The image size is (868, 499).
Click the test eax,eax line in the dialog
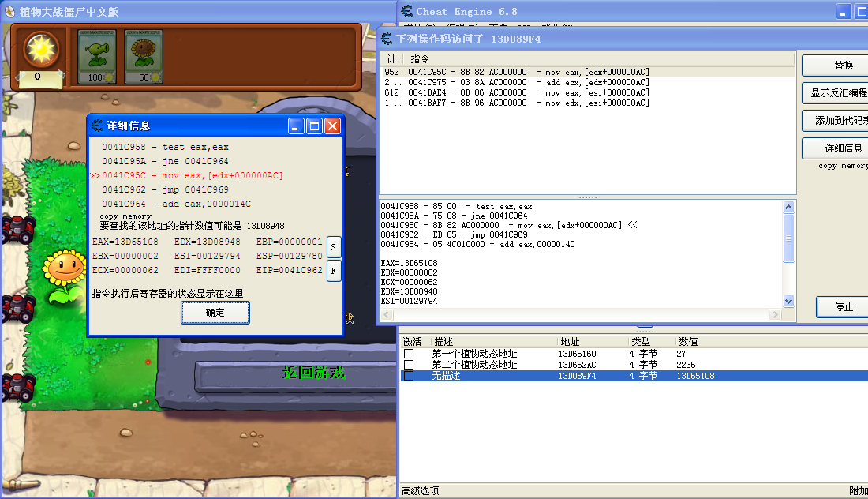165,147
